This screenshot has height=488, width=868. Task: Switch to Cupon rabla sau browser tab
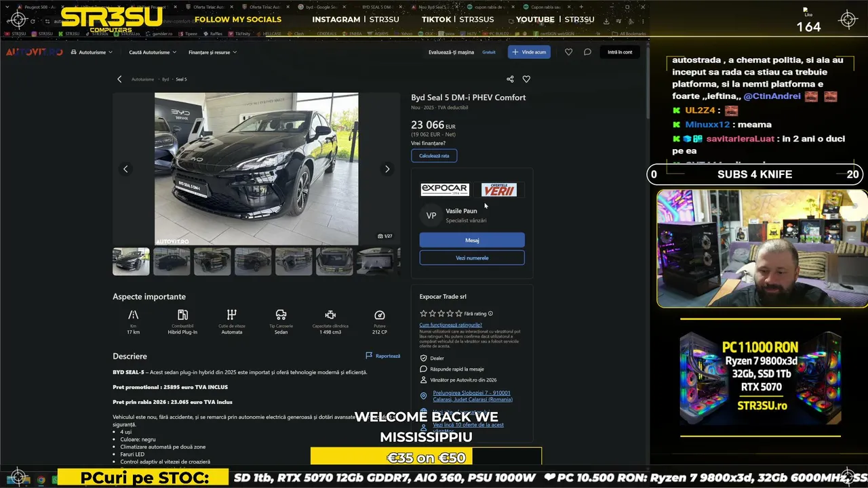546,7
